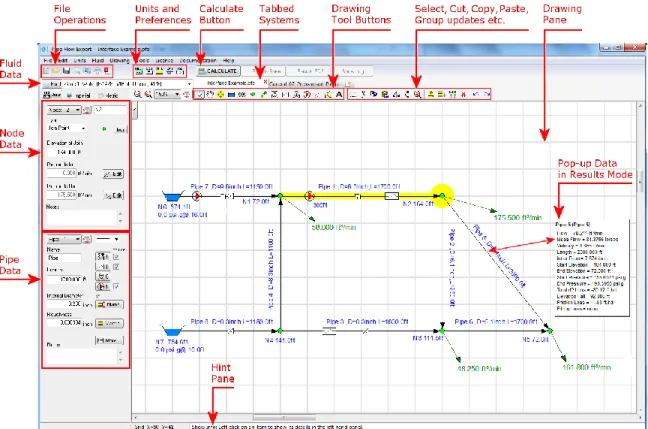Click the green node N5 on drawing
Image resolution: width=648 pixels, height=429 pixels.
tap(550, 331)
